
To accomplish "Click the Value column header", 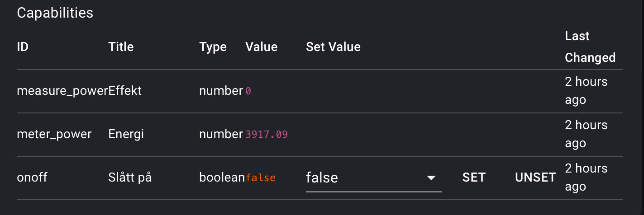I will pyautogui.click(x=261, y=47).
